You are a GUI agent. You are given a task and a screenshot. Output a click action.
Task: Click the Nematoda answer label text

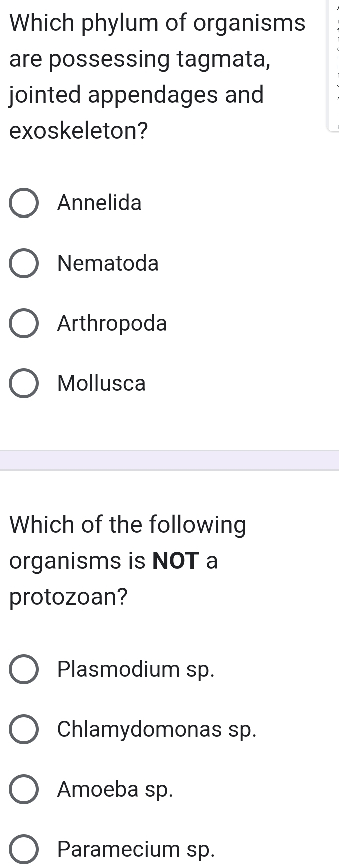[108, 263]
